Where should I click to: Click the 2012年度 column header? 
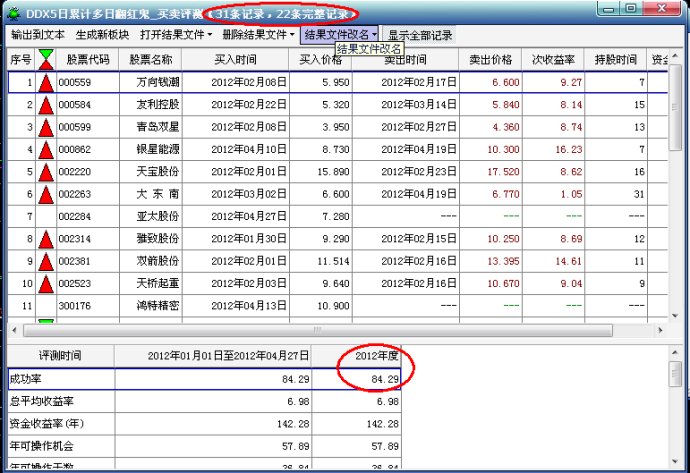tap(356, 356)
